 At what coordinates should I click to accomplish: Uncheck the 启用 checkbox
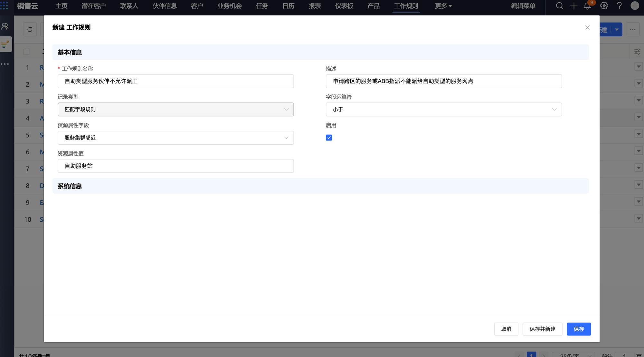pyautogui.click(x=329, y=138)
